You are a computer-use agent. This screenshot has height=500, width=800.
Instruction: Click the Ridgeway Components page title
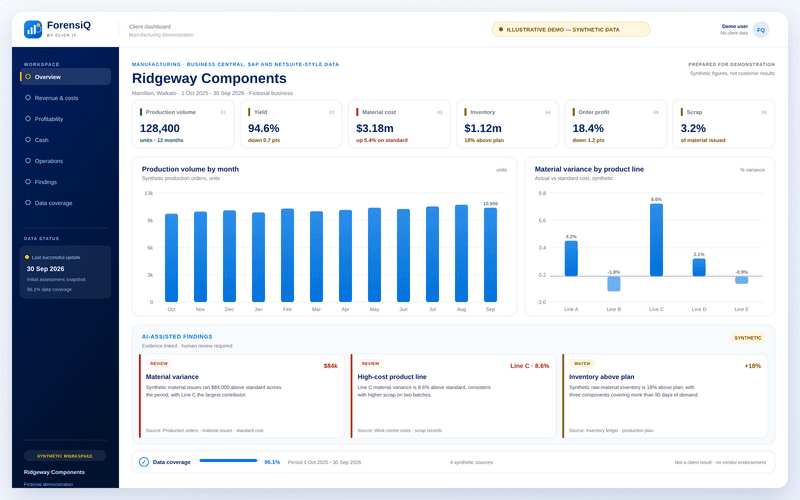pos(209,78)
